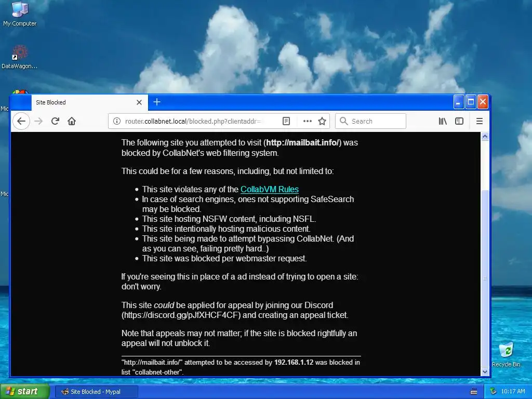532x399 pixels.
Task: Click the 192.168.1.12 address text
Action: pos(294,362)
